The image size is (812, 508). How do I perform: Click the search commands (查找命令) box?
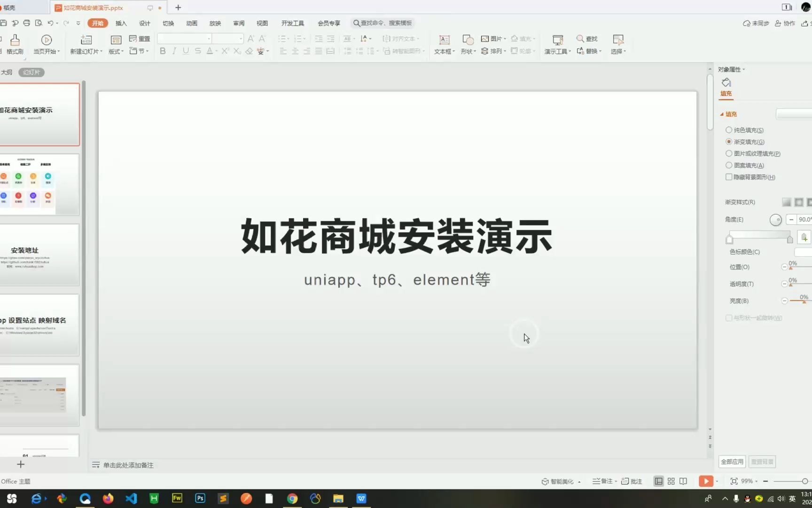(x=383, y=23)
